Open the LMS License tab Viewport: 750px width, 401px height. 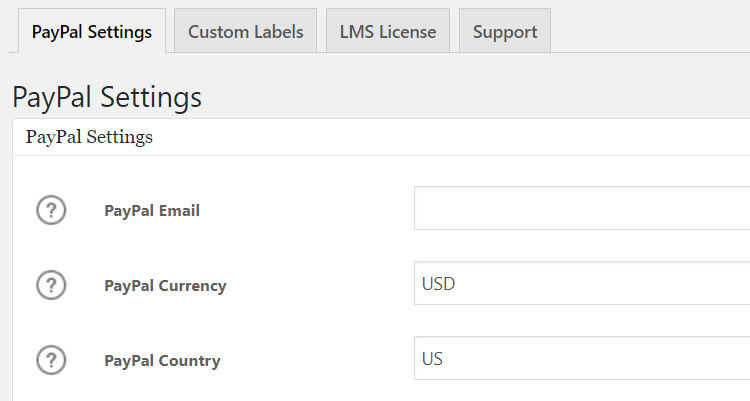tap(388, 31)
